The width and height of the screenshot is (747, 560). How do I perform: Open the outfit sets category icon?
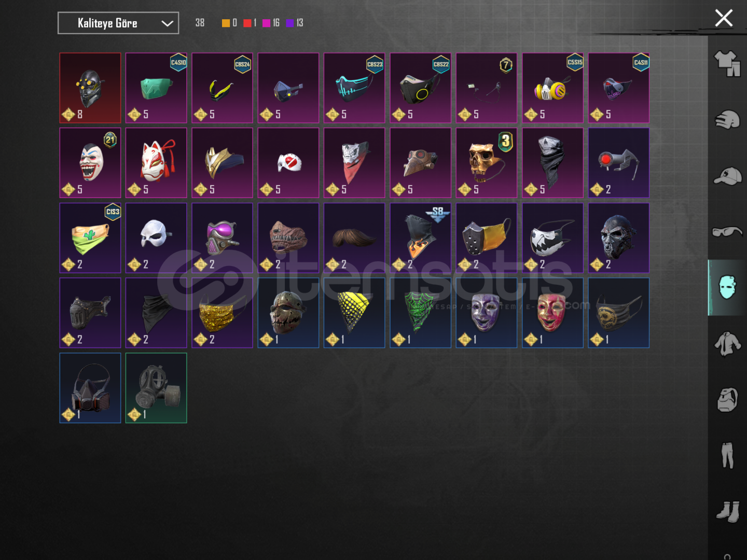pos(727,64)
